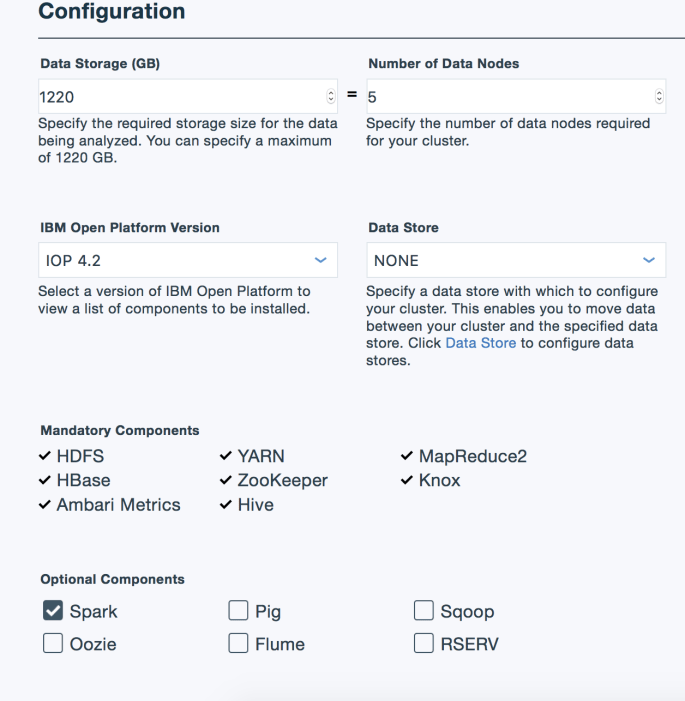Expand the Data Store NONE dropdown

tap(516, 260)
